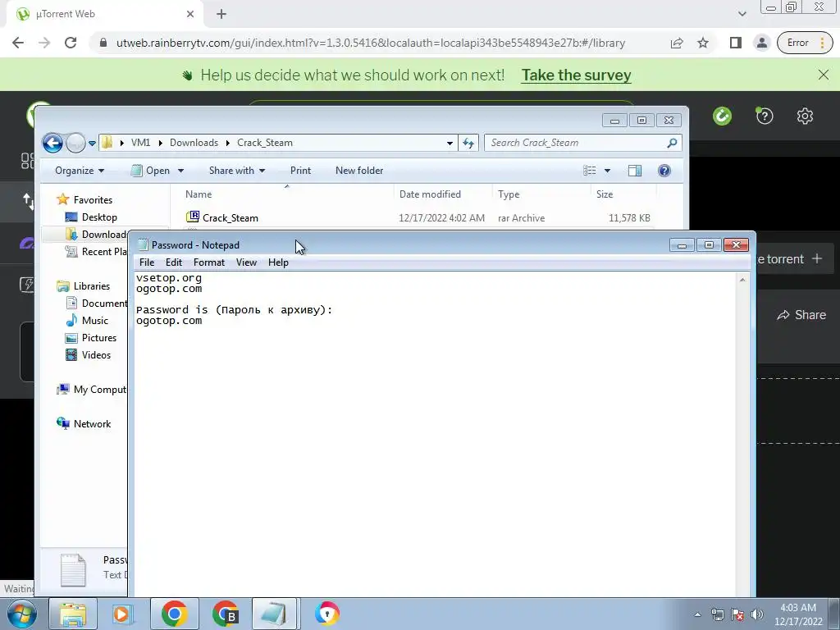
Task: Click the Chrome address bar URL
Action: click(x=371, y=43)
